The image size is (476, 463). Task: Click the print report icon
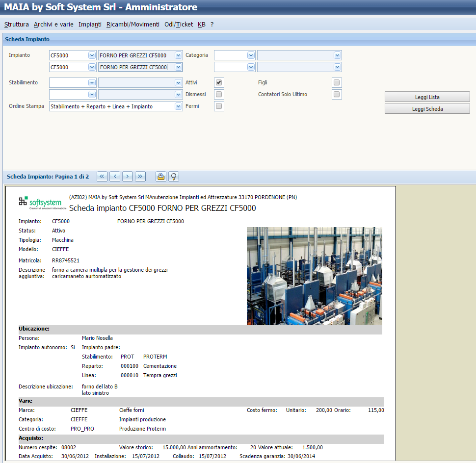tap(161, 177)
